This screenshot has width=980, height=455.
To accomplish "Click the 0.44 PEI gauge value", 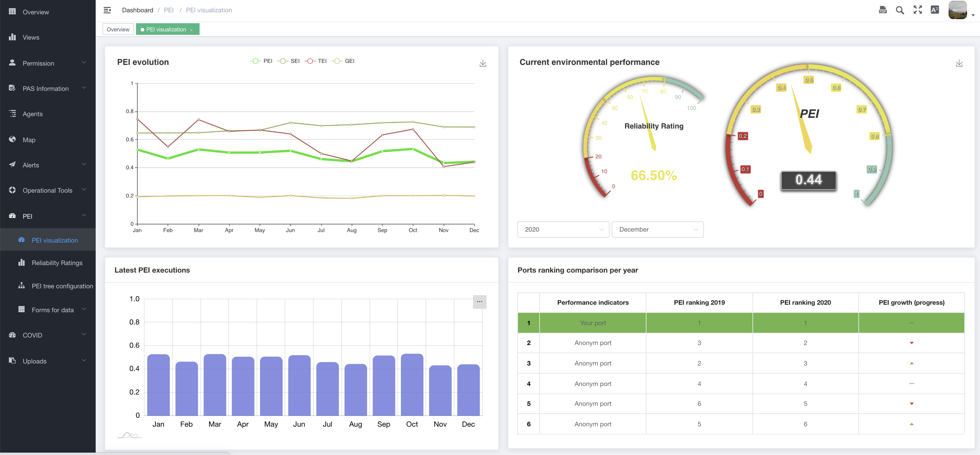I will tap(808, 180).
